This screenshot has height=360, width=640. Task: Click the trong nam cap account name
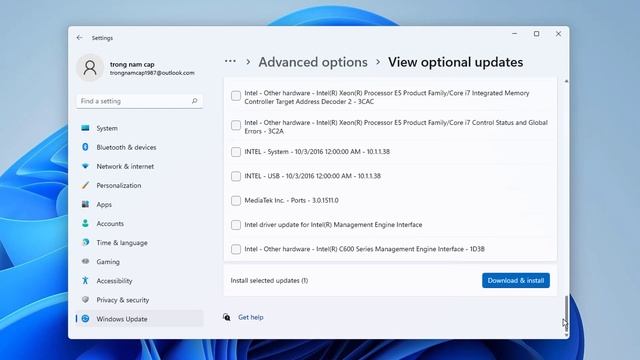[x=132, y=64]
